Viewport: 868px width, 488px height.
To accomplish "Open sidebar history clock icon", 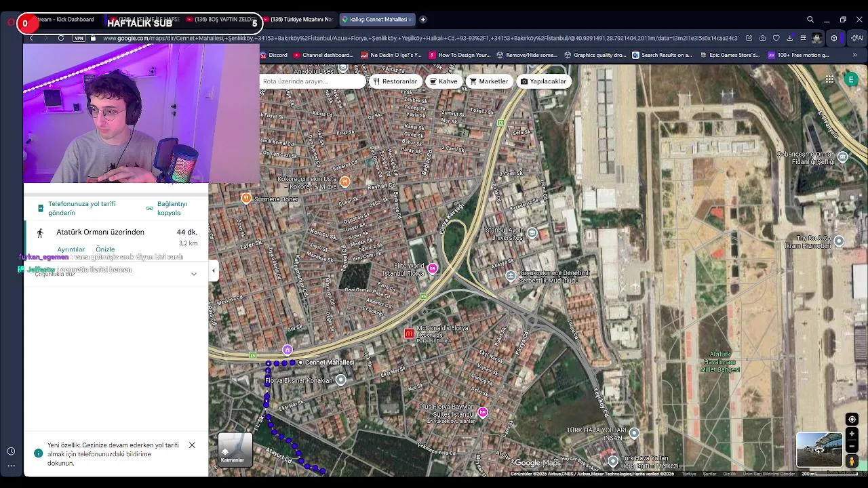I will [x=11, y=451].
